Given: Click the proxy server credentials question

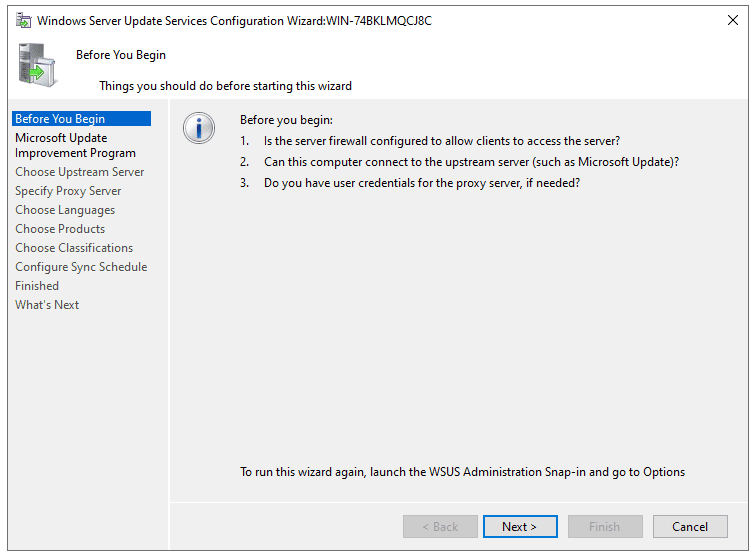Looking at the screenshot, I should pyautogui.click(x=422, y=183).
